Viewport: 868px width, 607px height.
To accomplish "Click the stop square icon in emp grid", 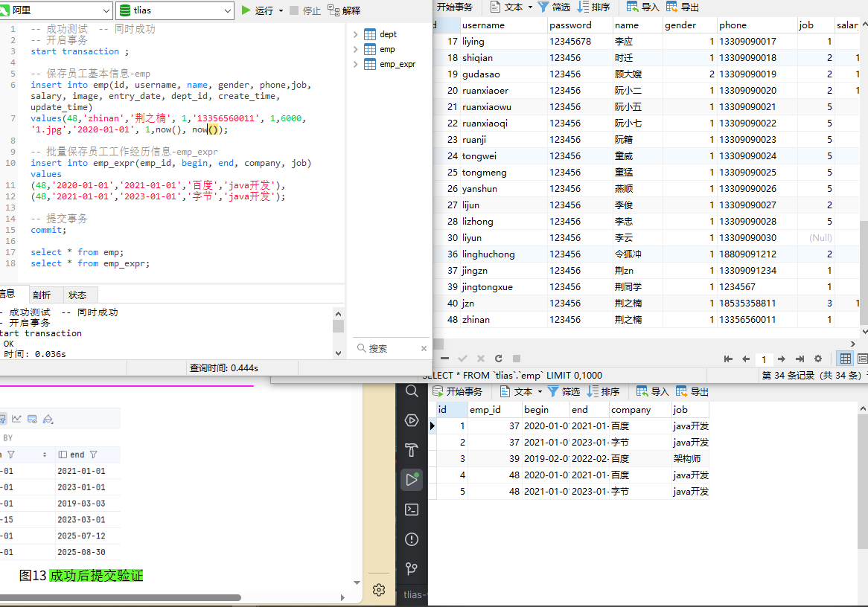I will 517,359.
